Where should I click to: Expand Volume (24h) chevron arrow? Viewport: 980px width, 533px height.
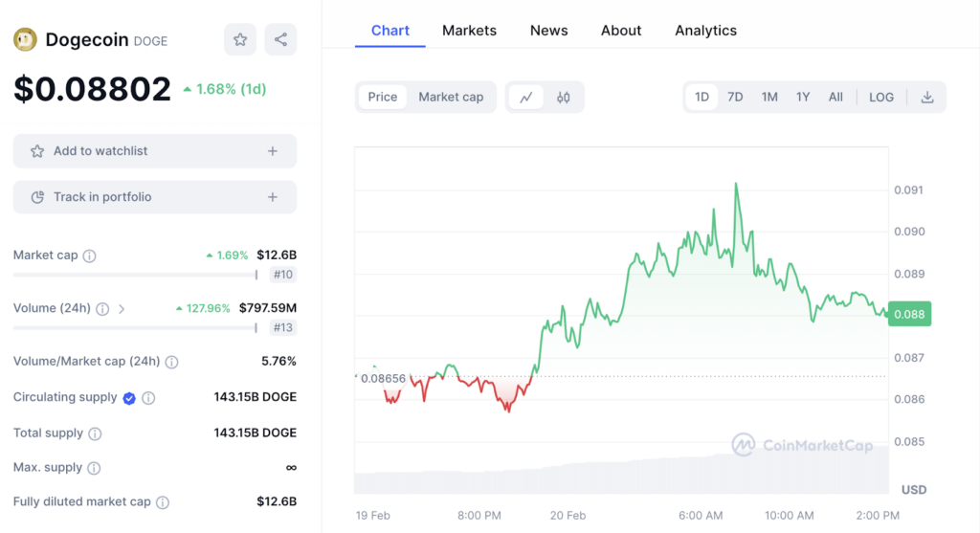[x=122, y=309]
